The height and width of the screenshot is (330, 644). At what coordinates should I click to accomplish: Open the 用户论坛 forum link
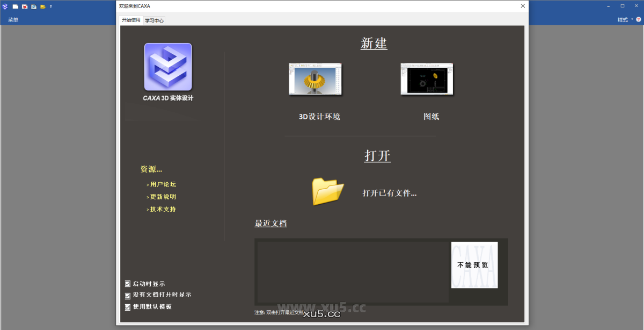163,184
